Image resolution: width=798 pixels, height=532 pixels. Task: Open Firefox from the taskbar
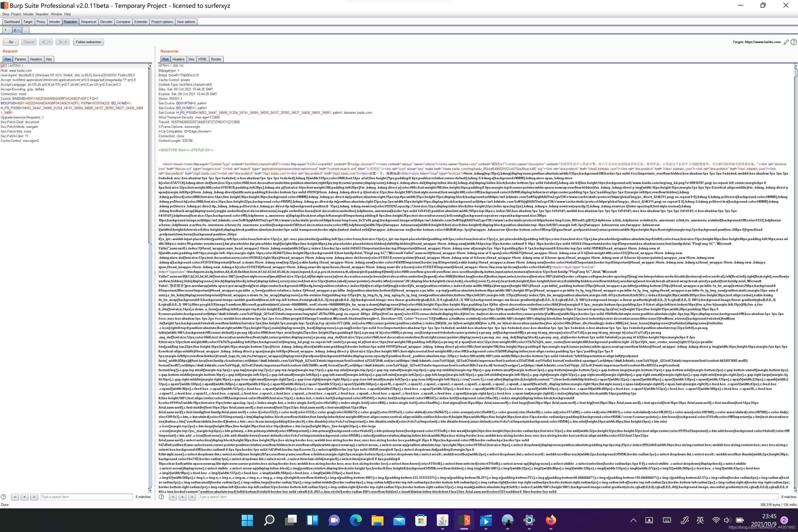point(551,520)
